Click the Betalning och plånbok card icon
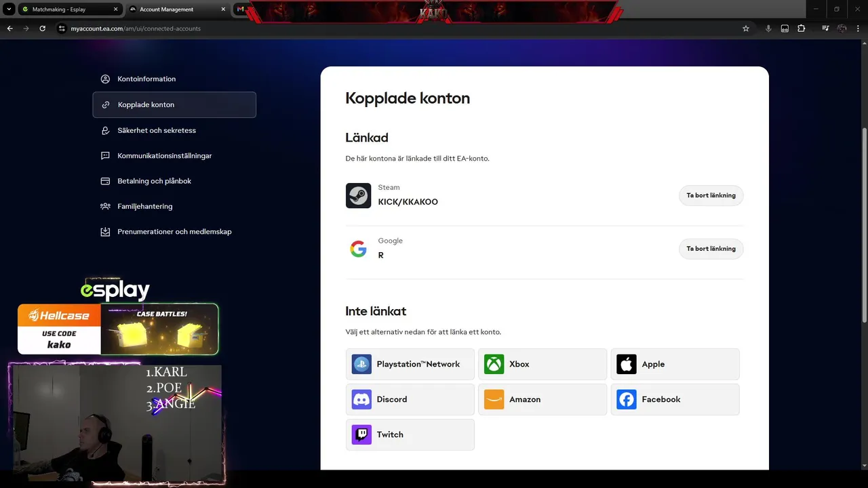This screenshot has height=488, width=868. coord(105,181)
